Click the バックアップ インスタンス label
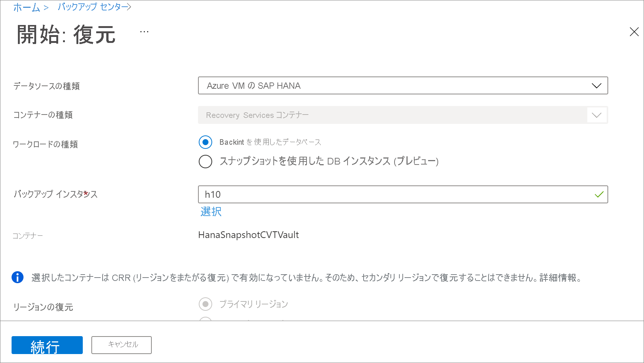Image resolution: width=644 pixels, height=363 pixels. coord(56,194)
